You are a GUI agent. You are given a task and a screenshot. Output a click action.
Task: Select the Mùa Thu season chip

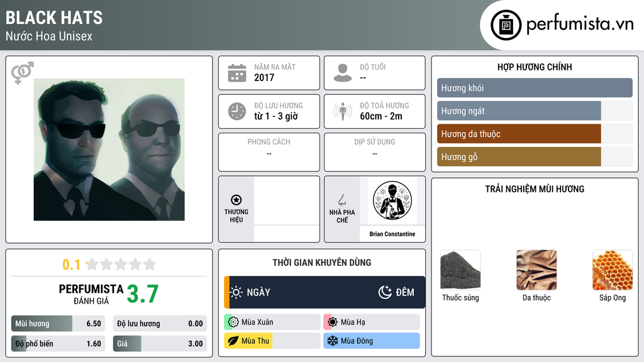coord(272,341)
